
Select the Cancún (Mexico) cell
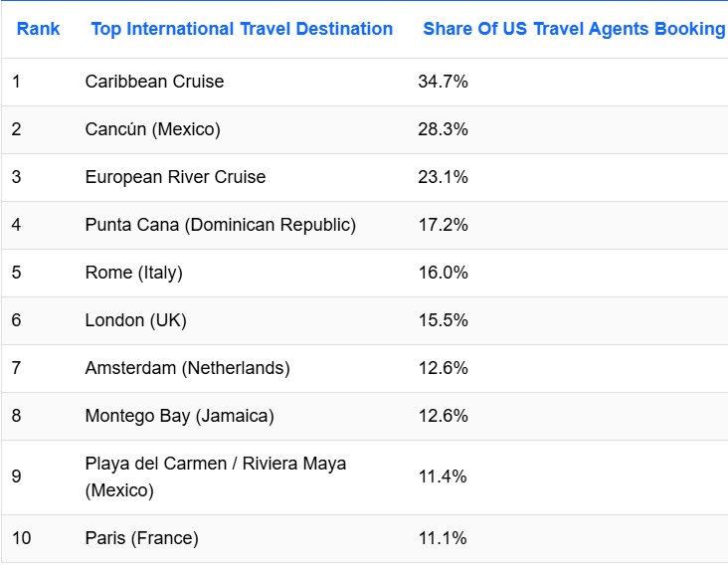tap(153, 129)
